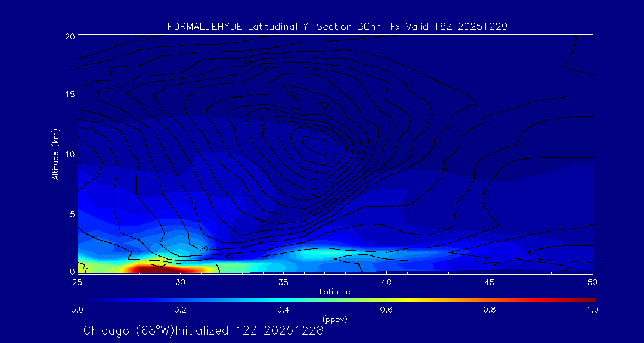Click the small diamond-shaped contour above the jet core

[x=324, y=104]
